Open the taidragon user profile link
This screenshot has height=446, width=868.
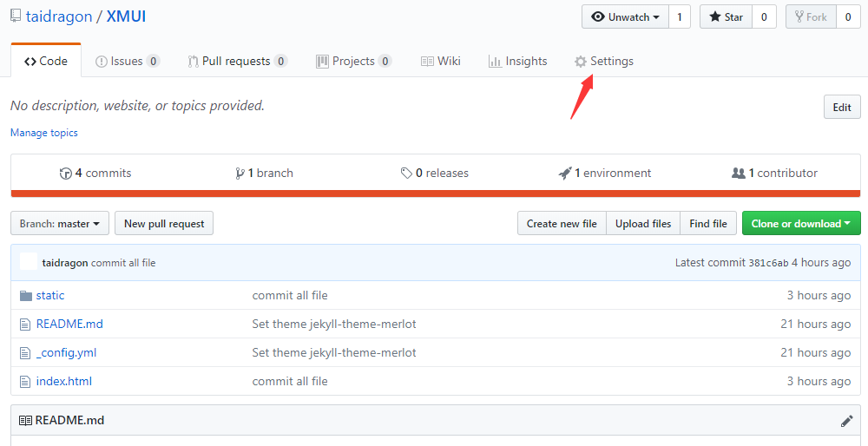coord(59,16)
